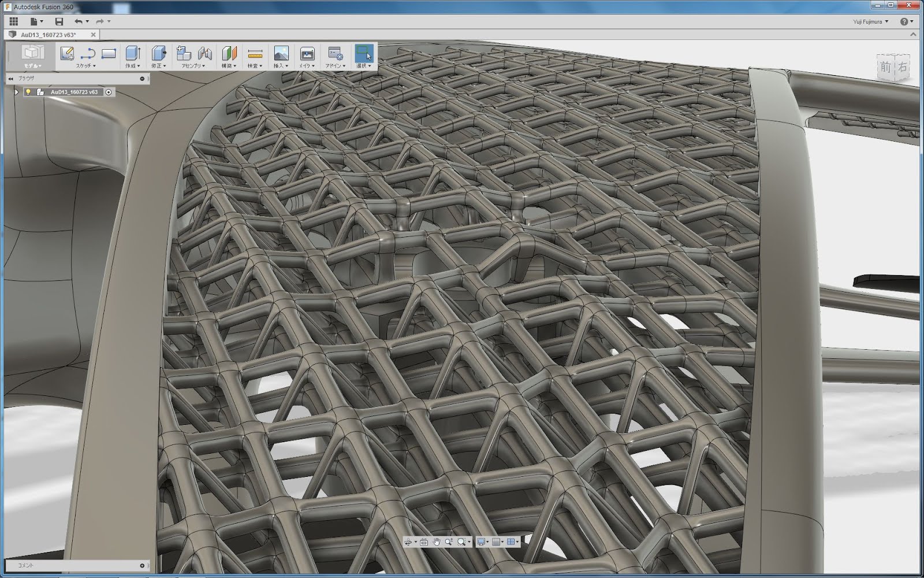This screenshot has height=578, width=924.
Task: Open the display settings dropdown
Action: [482, 542]
